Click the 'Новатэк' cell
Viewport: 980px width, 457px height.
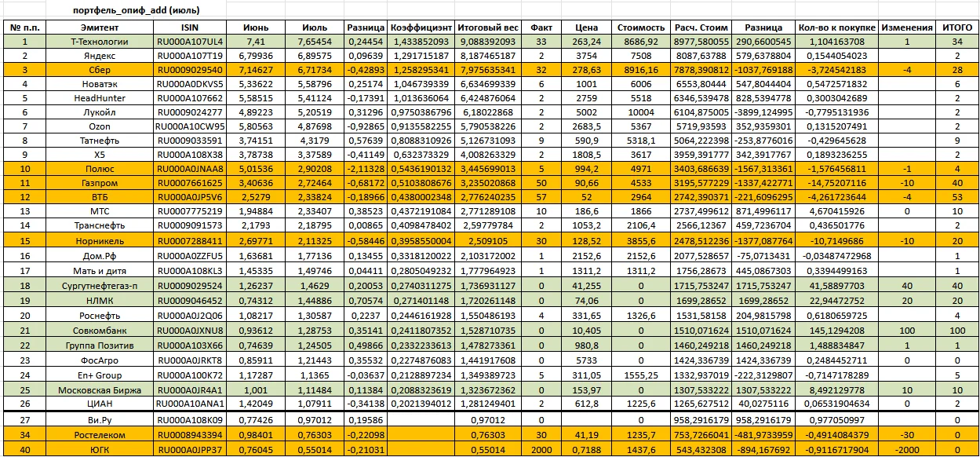tap(100, 84)
